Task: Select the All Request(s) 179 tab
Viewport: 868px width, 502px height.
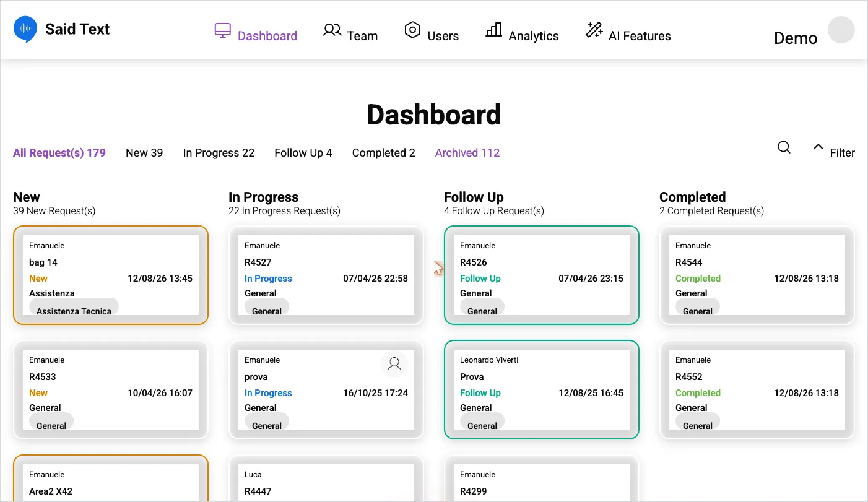Action: (59, 153)
